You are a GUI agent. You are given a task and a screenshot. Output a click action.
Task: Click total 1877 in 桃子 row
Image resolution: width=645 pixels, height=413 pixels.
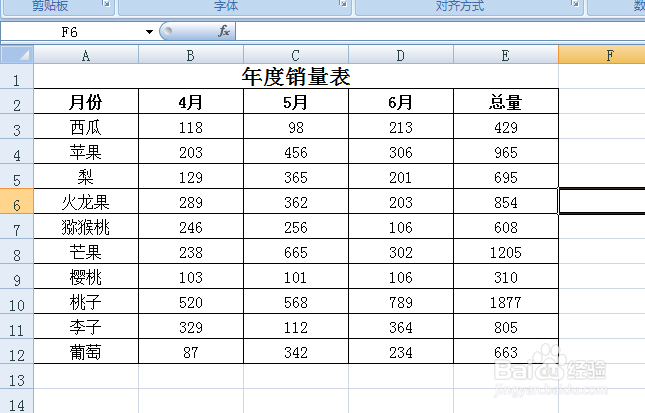506,302
